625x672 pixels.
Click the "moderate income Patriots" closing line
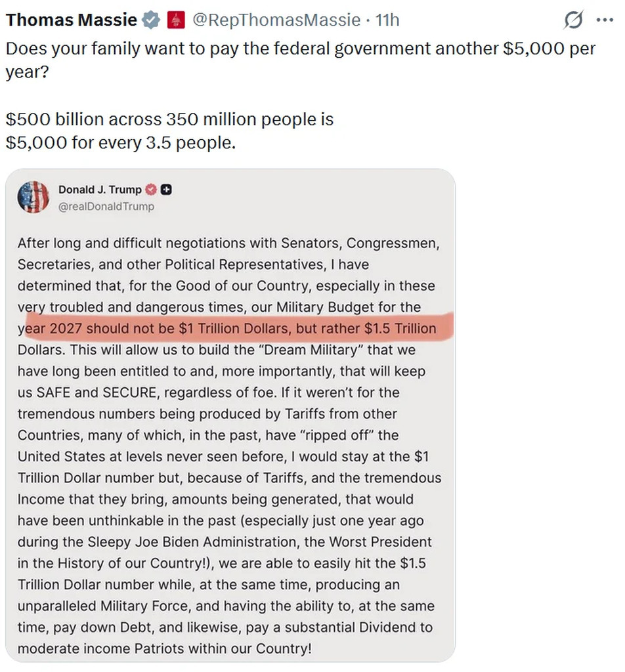click(x=164, y=648)
